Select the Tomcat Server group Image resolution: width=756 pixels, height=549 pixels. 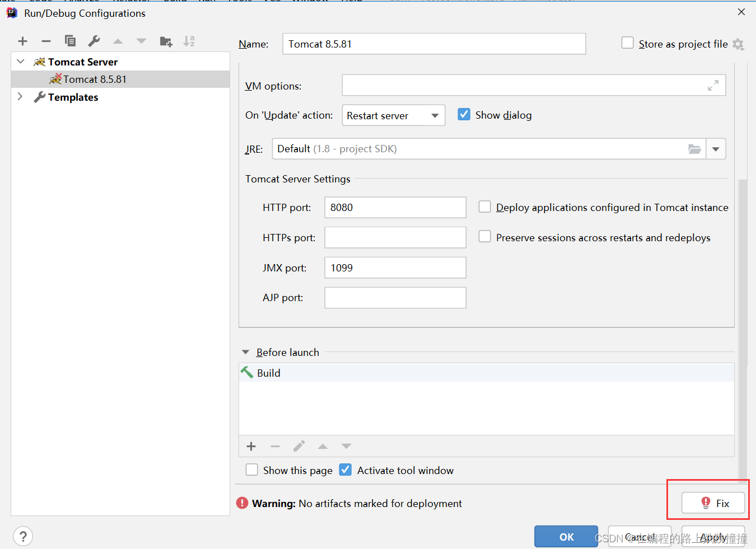tap(82, 62)
